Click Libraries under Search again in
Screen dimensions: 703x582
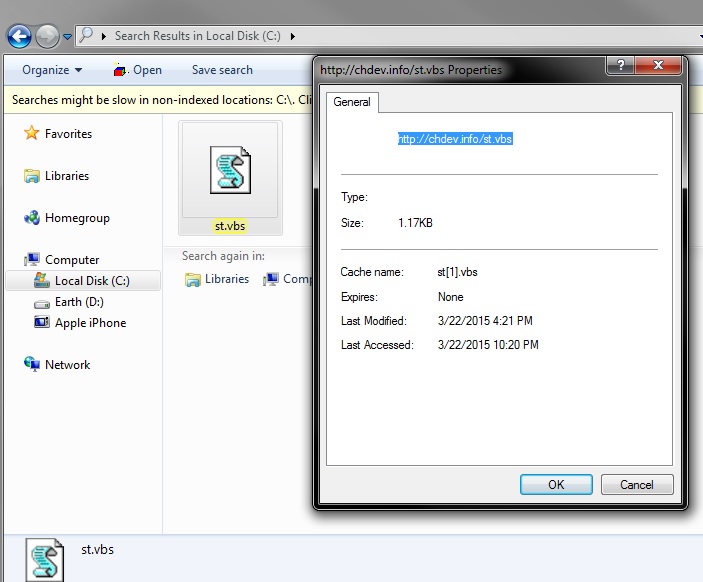(227, 279)
